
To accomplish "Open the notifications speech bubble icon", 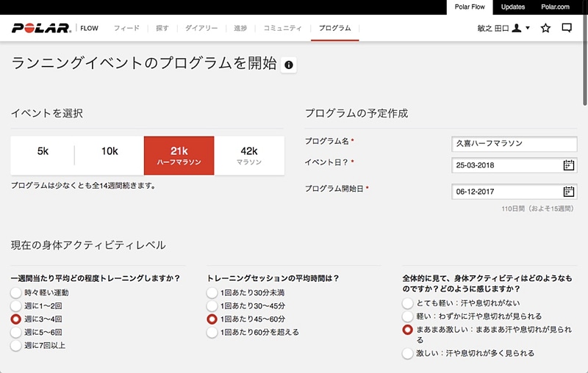I will 567,28.
